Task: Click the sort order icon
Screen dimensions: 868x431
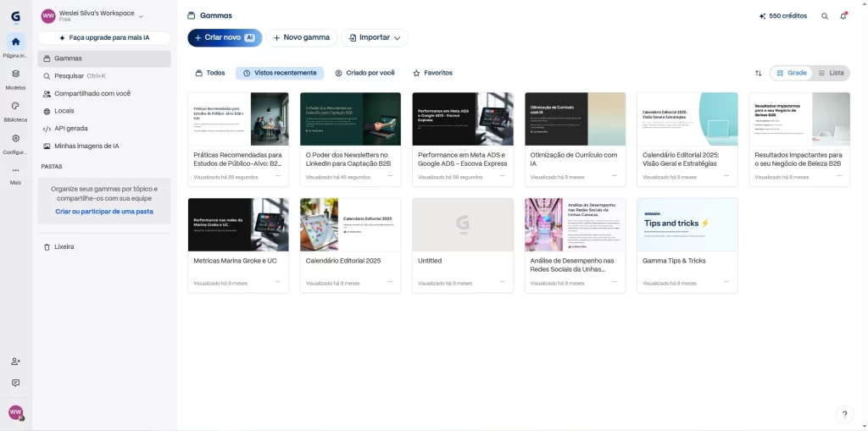Action: (758, 74)
